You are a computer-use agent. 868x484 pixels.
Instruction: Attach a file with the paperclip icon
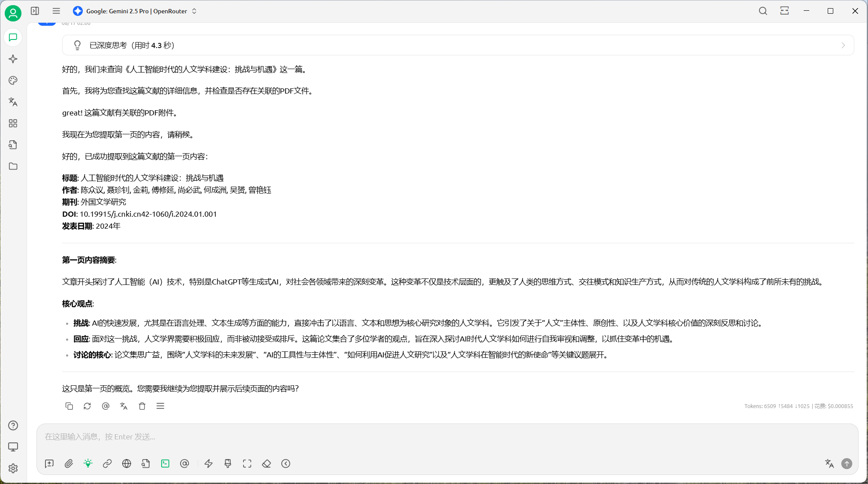[x=69, y=463]
